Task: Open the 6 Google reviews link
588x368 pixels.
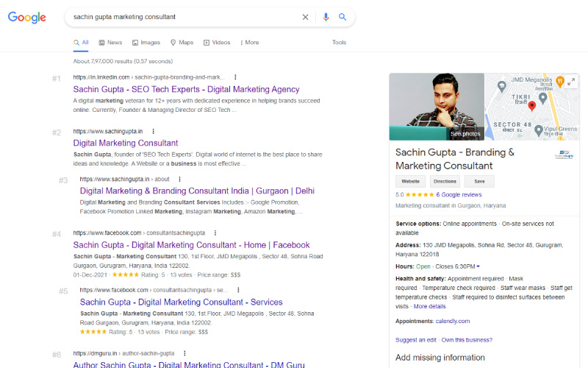Action: pyautogui.click(x=459, y=194)
